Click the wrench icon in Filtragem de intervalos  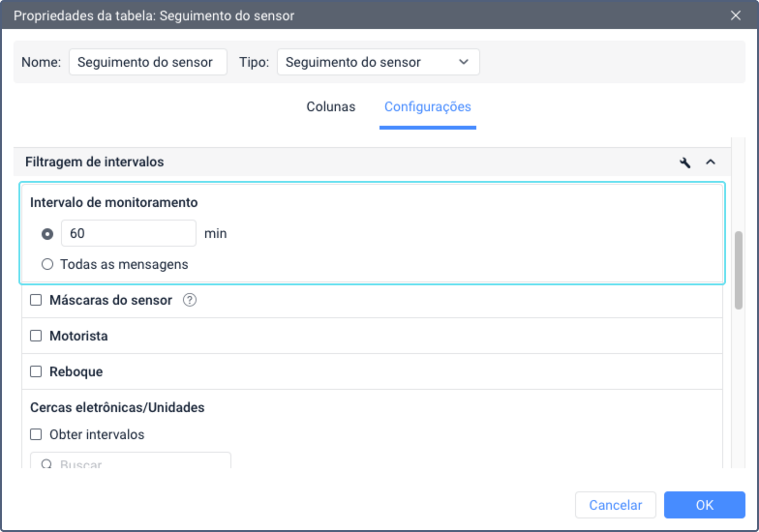pos(685,163)
